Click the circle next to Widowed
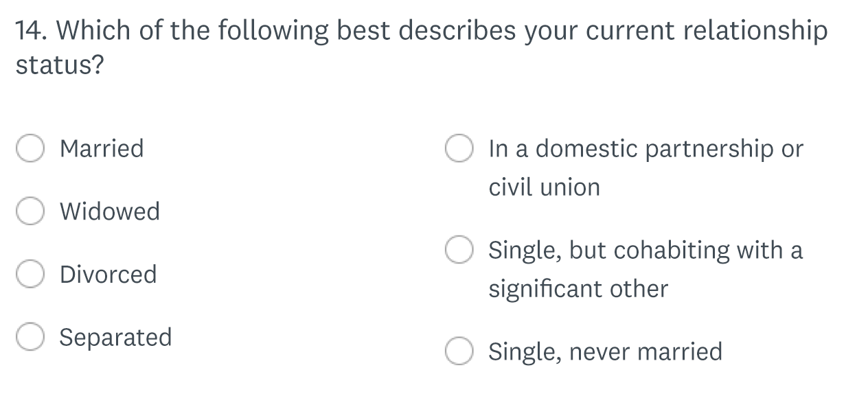The height and width of the screenshot is (407, 868). [30, 211]
